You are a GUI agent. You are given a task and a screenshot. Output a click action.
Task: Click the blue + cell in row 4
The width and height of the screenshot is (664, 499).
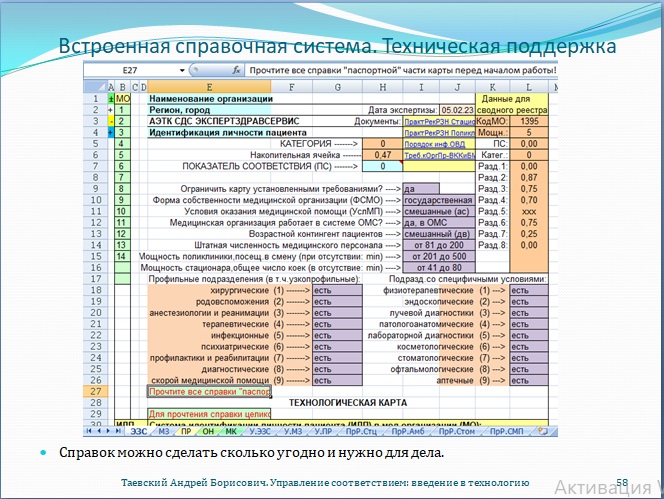(x=111, y=133)
